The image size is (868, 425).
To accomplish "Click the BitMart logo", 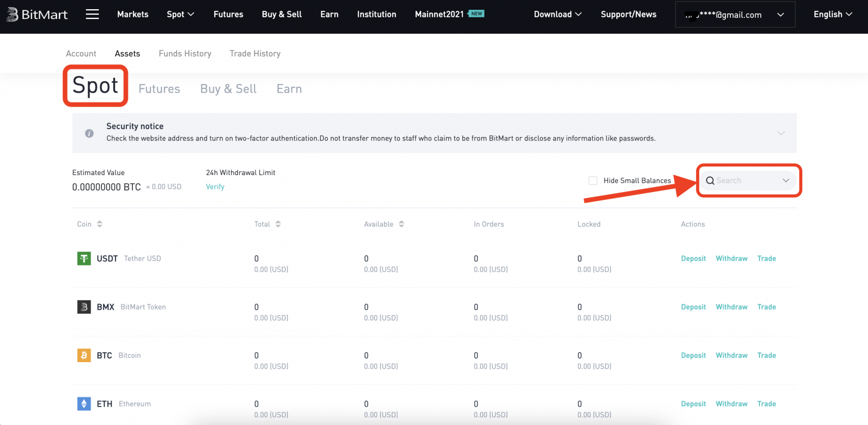I will [37, 15].
